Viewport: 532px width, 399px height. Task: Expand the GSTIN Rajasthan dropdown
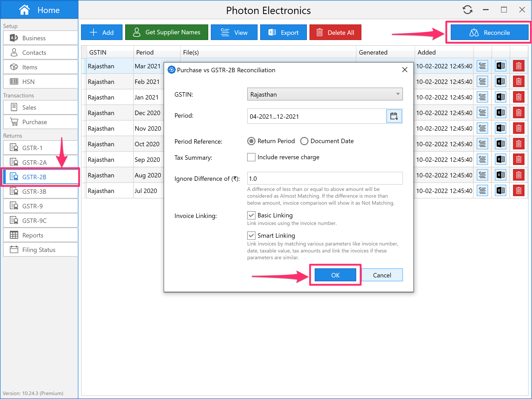point(325,94)
